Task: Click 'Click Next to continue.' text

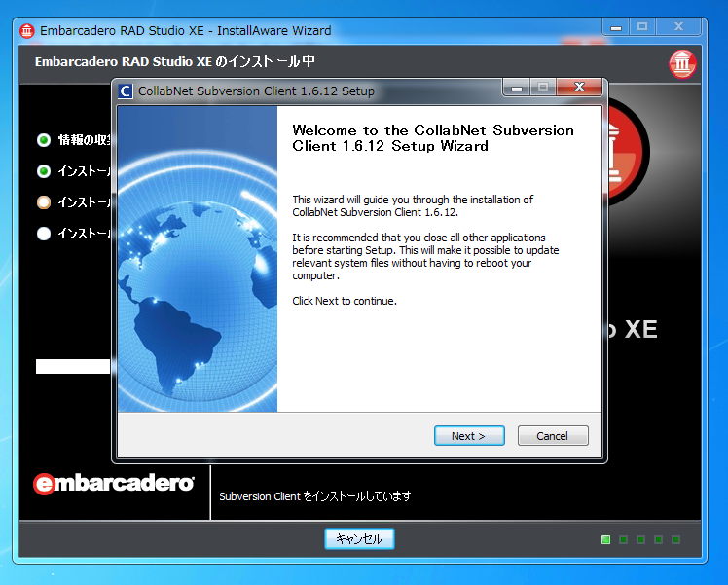Action: click(x=345, y=301)
